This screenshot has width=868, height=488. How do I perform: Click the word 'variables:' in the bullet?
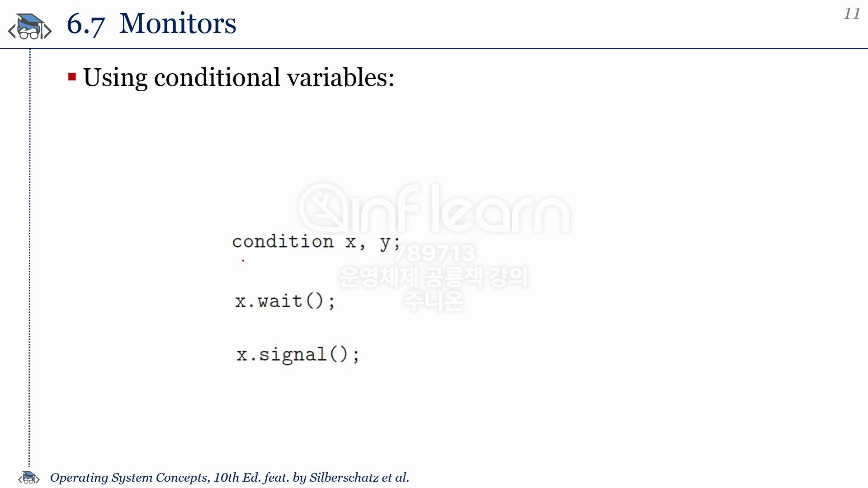coord(341,77)
